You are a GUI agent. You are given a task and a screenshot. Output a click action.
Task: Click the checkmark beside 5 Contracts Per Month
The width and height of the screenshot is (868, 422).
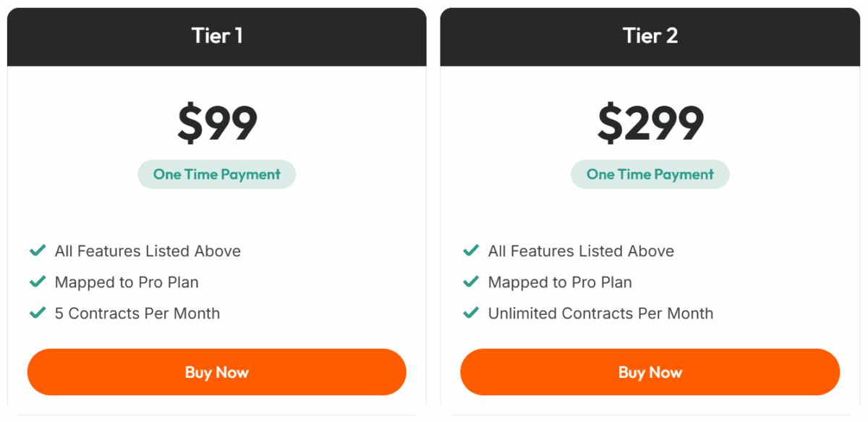click(x=38, y=313)
